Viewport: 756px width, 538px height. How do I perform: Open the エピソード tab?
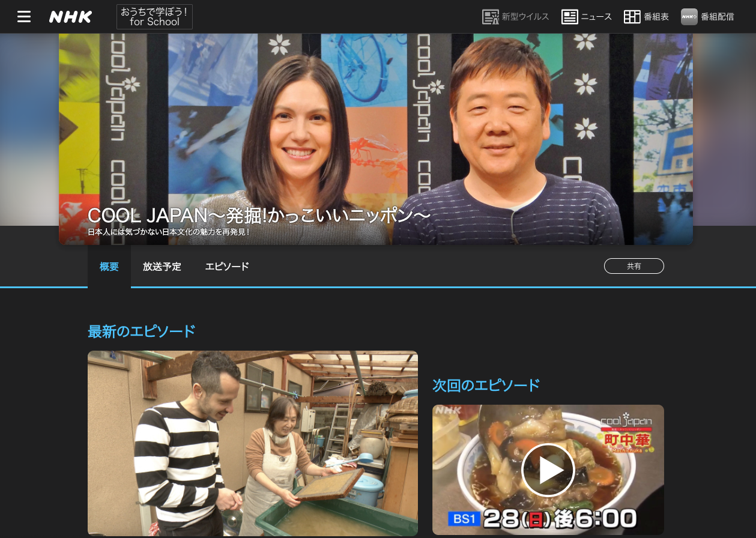[x=227, y=267]
